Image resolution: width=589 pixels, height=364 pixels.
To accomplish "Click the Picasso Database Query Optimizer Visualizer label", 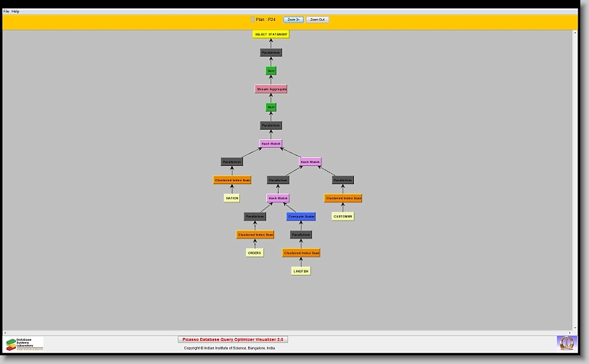I will coord(233,339).
